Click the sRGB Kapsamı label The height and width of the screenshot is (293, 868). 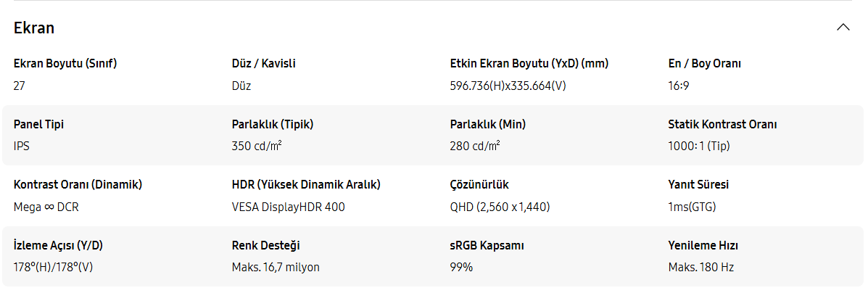487,245
